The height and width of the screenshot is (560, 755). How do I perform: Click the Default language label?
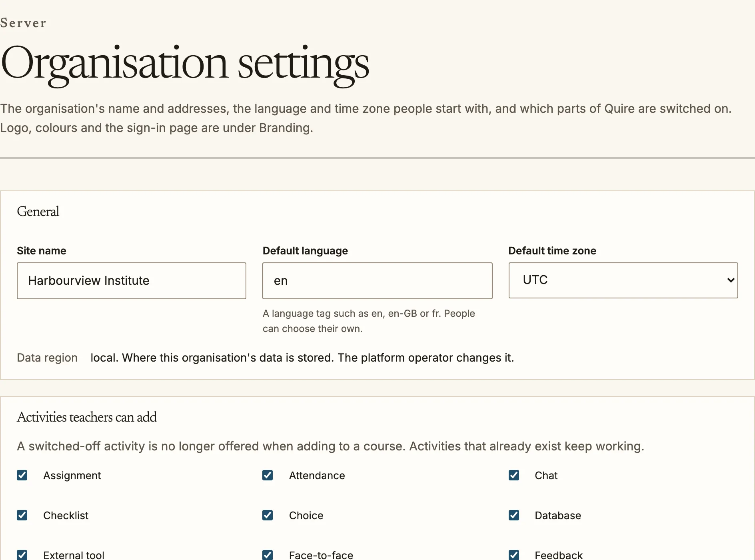click(x=305, y=251)
